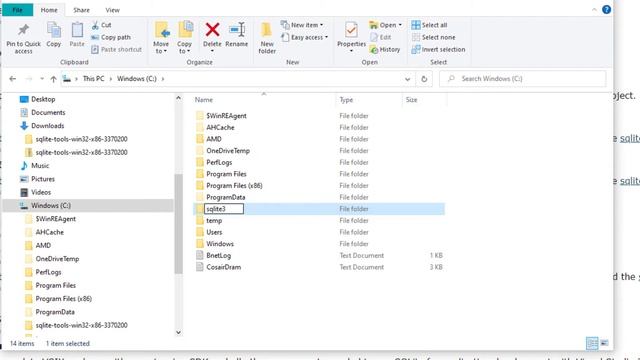Click Cut in Clipboard group
Viewport: 640px width, 360px height.
(101, 25)
